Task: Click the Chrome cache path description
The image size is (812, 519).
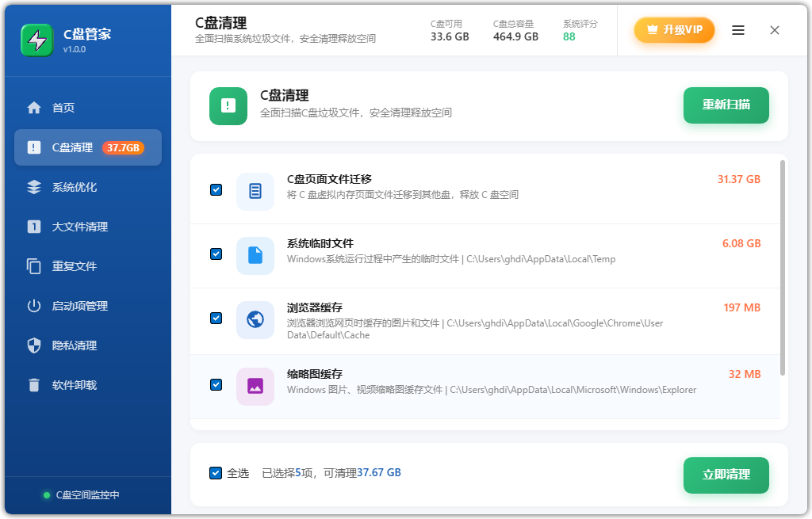Action: (475, 329)
